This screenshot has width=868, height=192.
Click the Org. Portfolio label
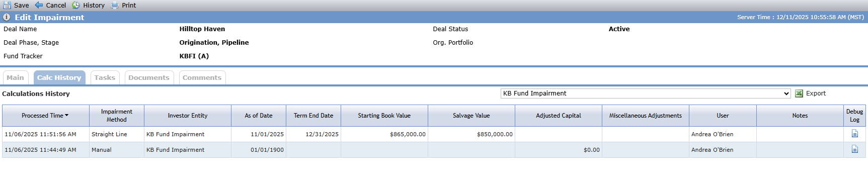pos(453,43)
